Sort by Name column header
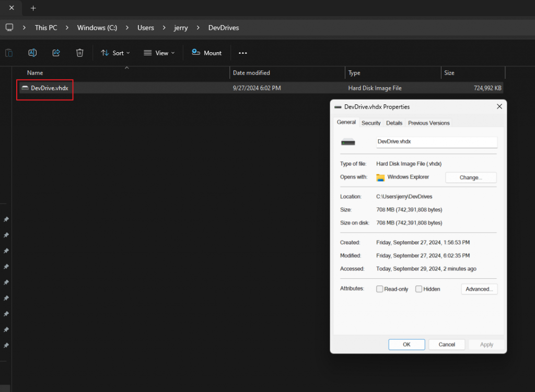535x392 pixels. click(x=35, y=73)
